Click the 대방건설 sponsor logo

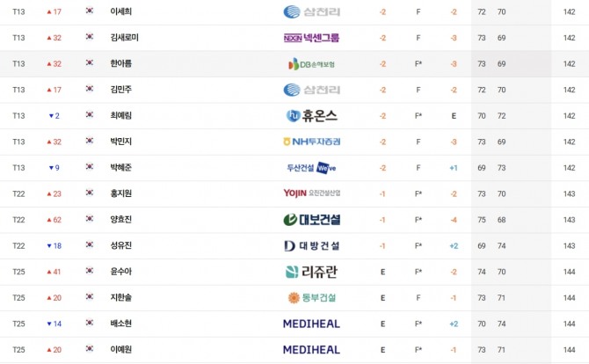[x=311, y=245]
